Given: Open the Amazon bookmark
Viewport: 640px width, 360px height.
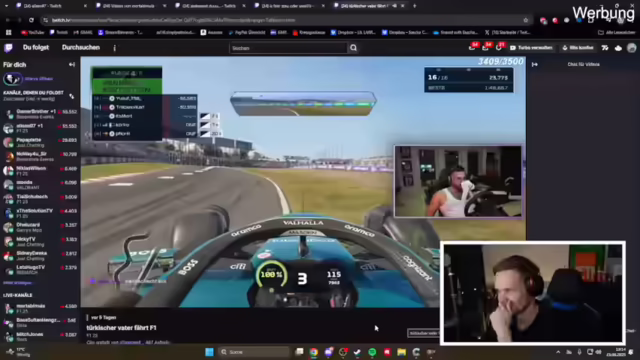Looking at the screenshot, I should pyautogui.click(x=211, y=32).
